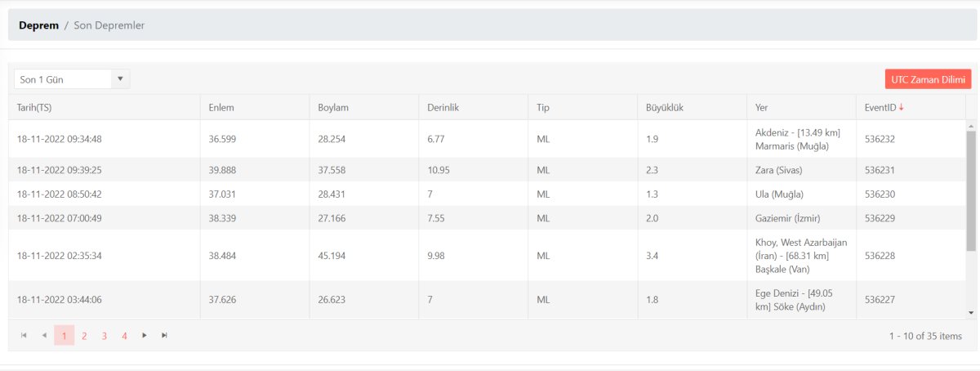980x371 pixels.
Task: Click the UTC Zaman Dilimi button
Action: (x=928, y=79)
